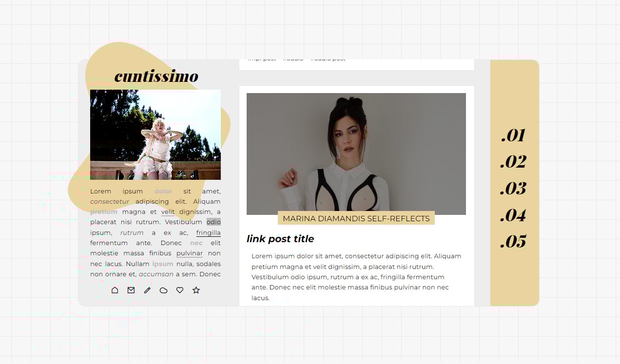Open the 'link post title' heading
The width and height of the screenshot is (620, 364).
[x=280, y=239]
